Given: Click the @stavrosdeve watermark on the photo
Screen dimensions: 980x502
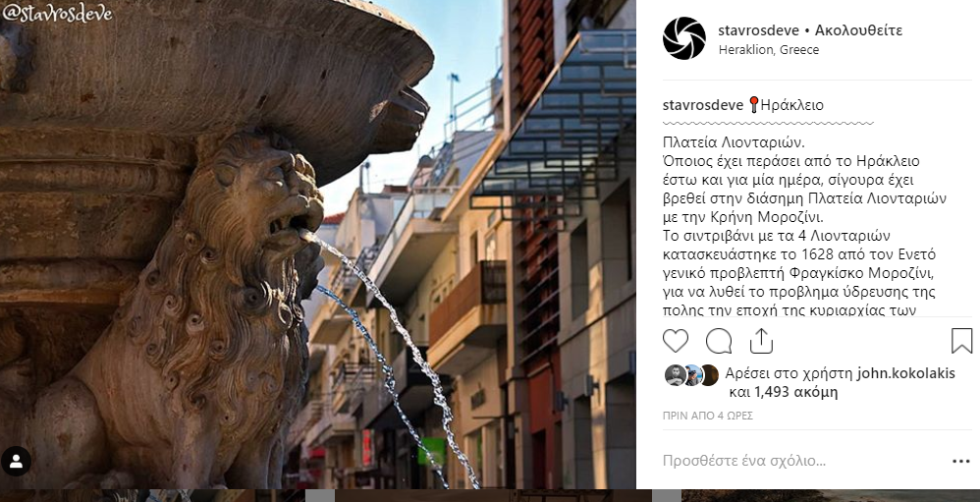Looking at the screenshot, I should click(57, 13).
